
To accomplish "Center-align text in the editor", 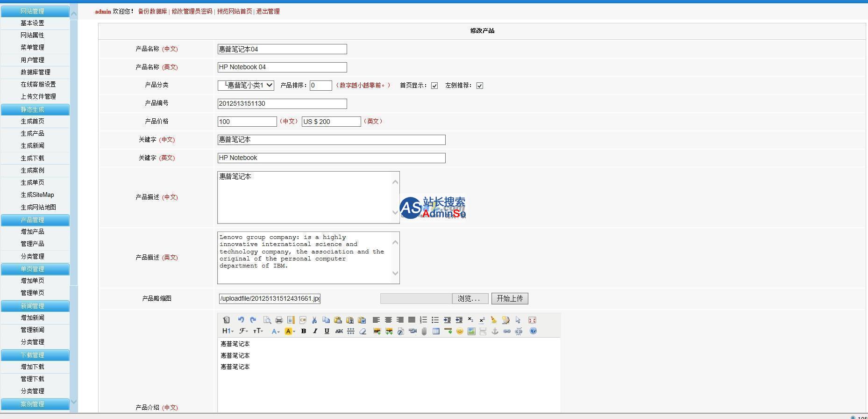I will point(388,320).
